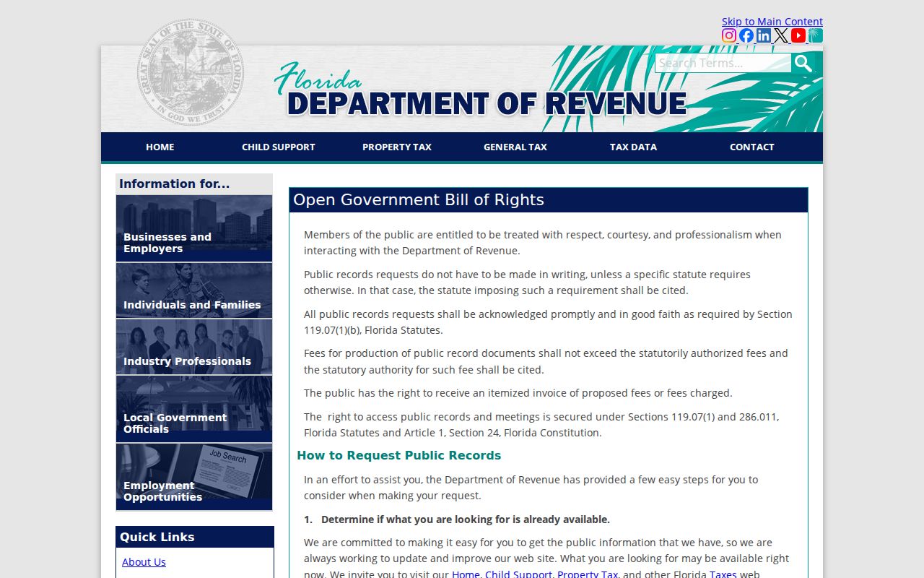Viewport: 924px width, 578px height.
Task: Open the Industry Professionals tile
Action: (x=194, y=347)
